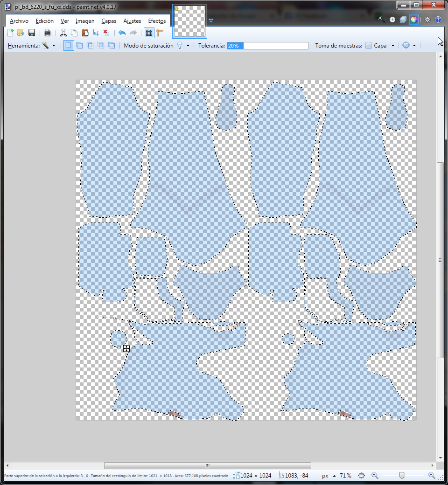Image resolution: width=448 pixels, height=485 pixels.
Task: Click the Print icon
Action: (47, 33)
